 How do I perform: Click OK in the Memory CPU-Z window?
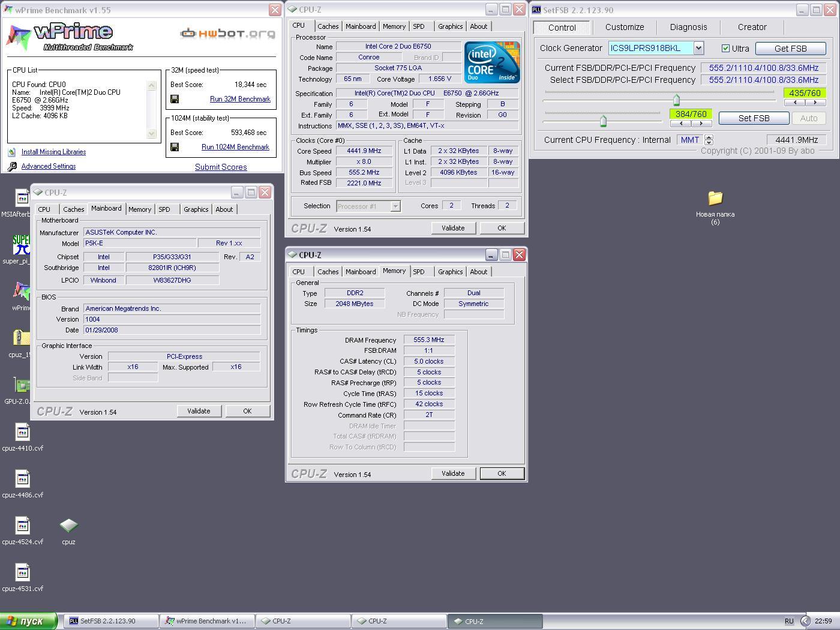click(502, 473)
